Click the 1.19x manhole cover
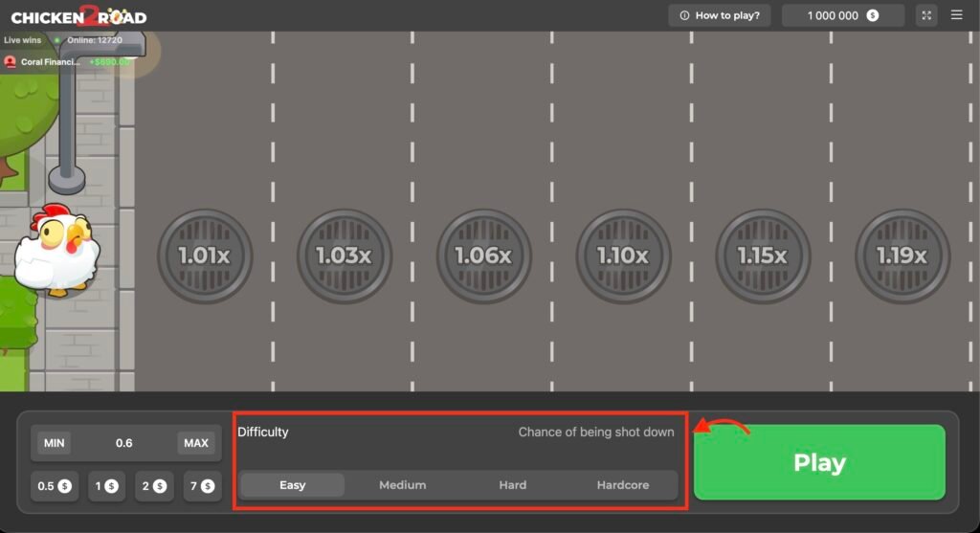This screenshot has width=980, height=533. pyautogui.click(x=902, y=256)
